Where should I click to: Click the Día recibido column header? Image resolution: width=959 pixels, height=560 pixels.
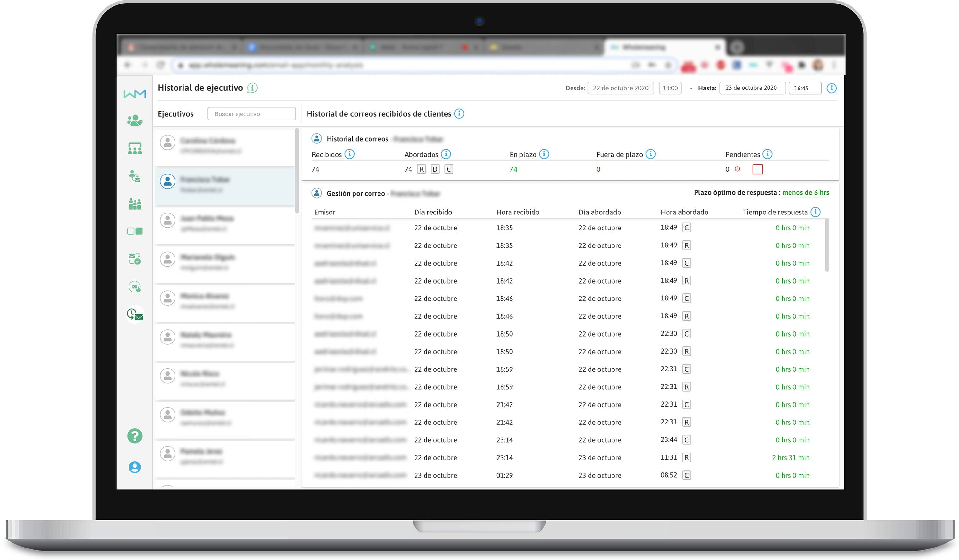tap(433, 212)
